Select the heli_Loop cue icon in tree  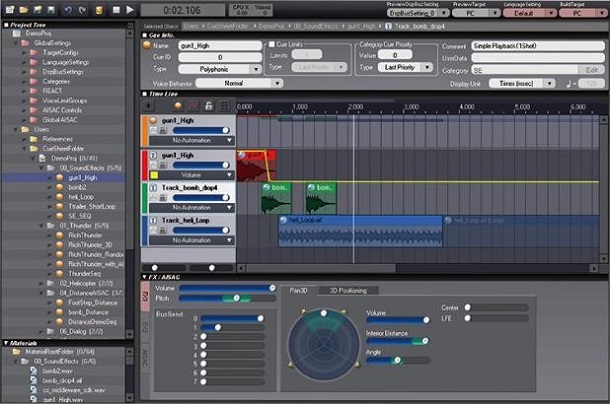click(60, 195)
